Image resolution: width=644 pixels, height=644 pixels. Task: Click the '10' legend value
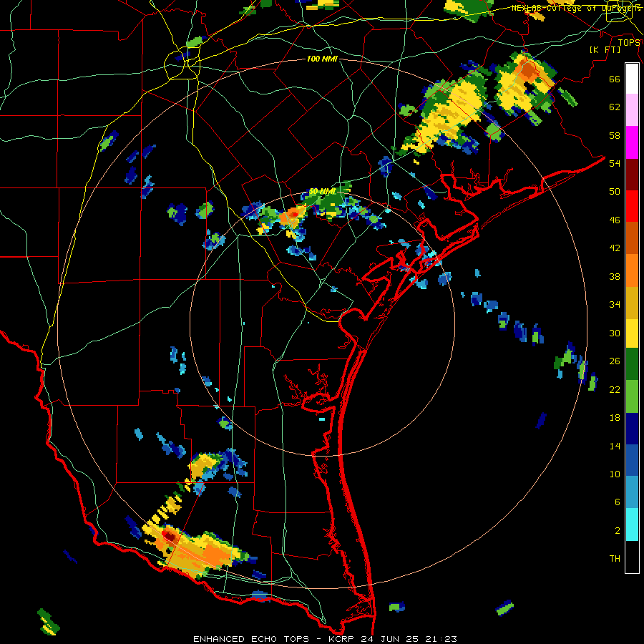(615, 474)
